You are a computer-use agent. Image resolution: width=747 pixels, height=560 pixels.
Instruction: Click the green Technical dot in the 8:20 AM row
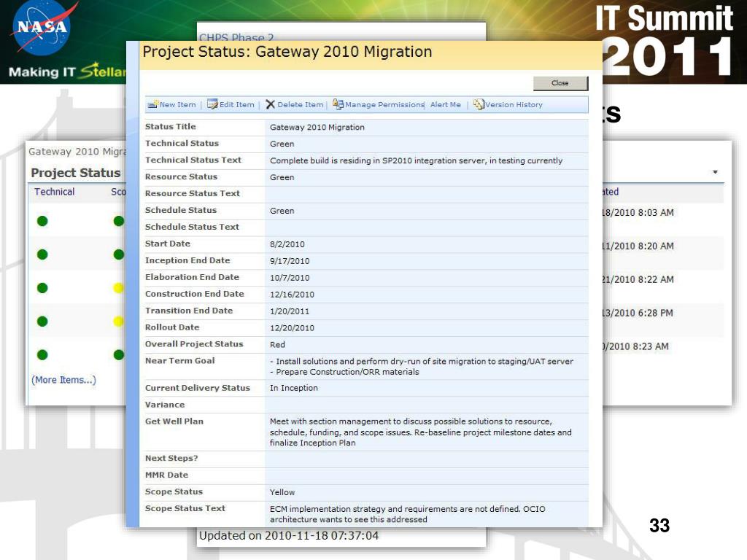(x=42, y=254)
